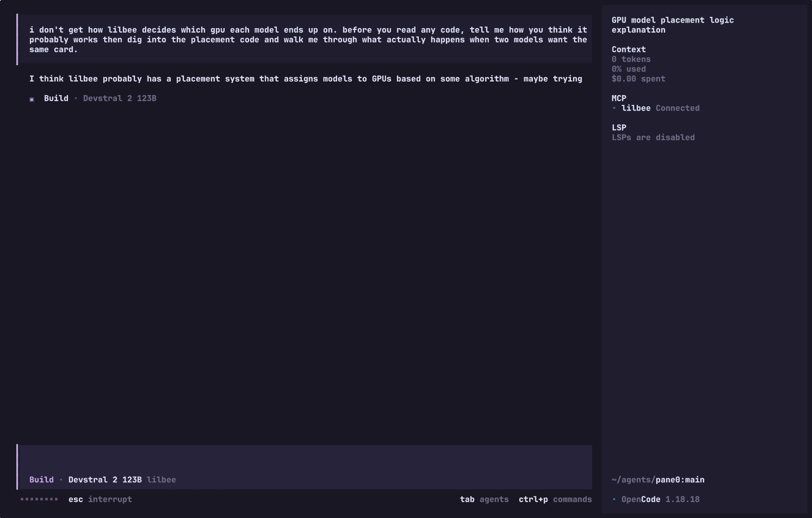The height and width of the screenshot is (518, 812).
Task: Click "esc interrupt" hint
Action: click(x=100, y=499)
